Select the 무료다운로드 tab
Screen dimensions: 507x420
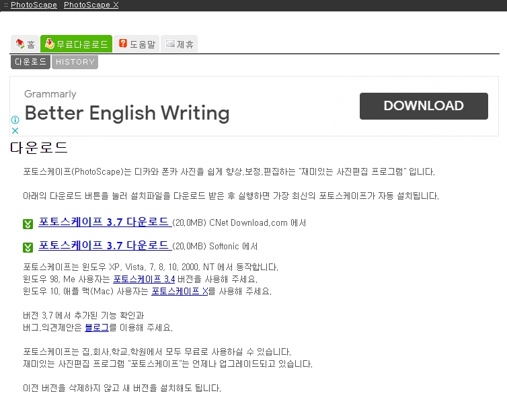click(x=76, y=44)
